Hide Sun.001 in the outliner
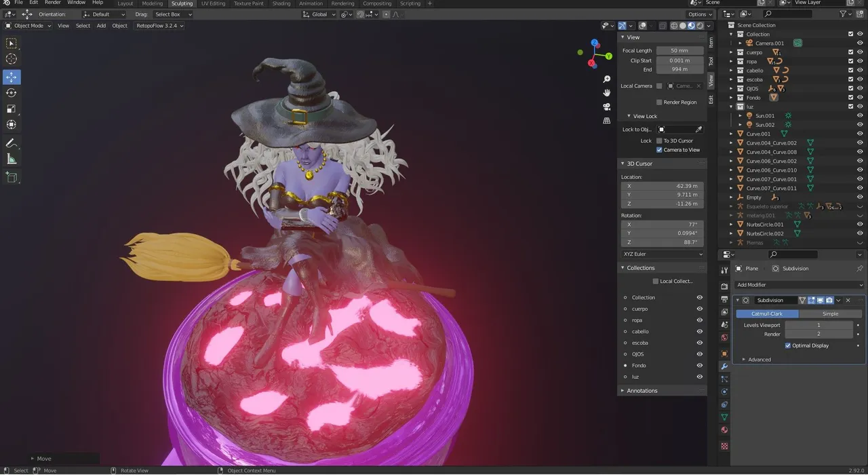Image resolution: width=868 pixels, height=475 pixels. click(x=860, y=116)
